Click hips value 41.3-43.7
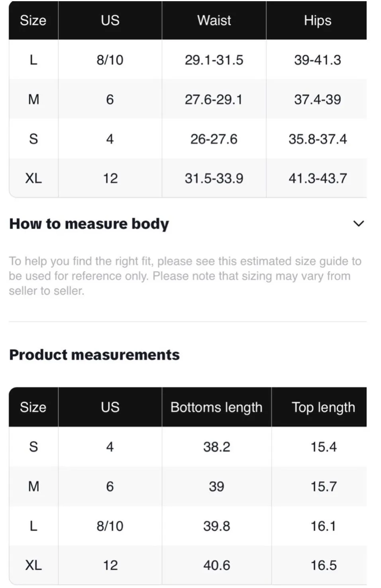 click(318, 178)
